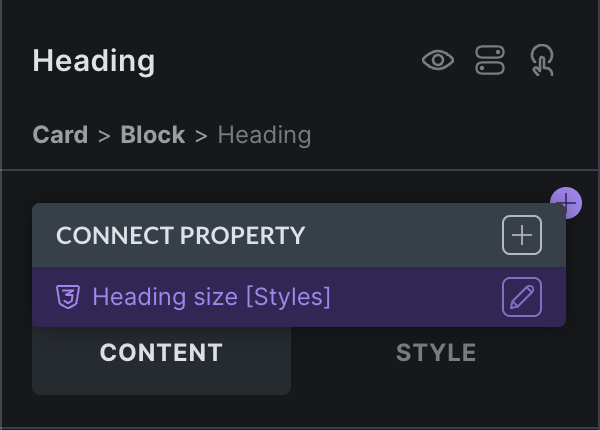Click the CONNECT PROPERTY header

click(x=181, y=236)
